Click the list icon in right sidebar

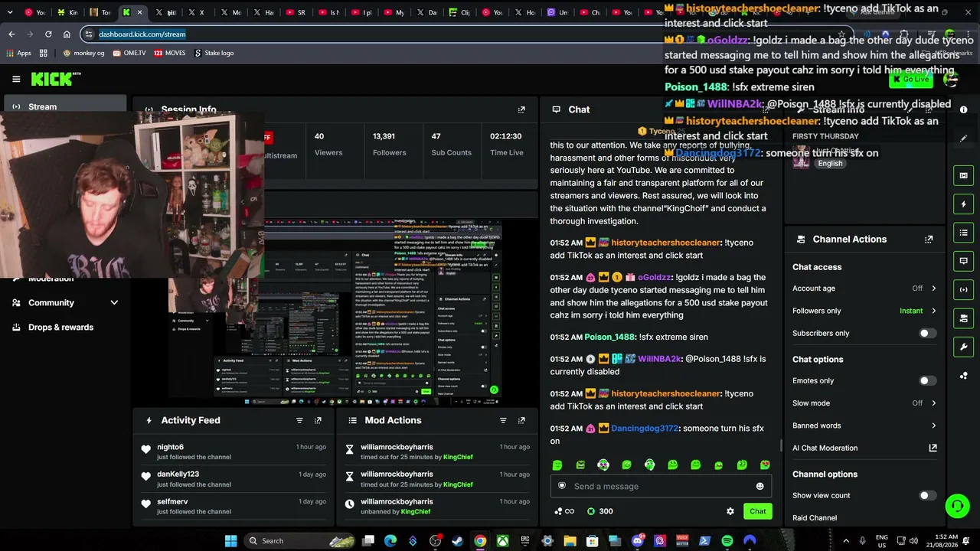tap(963, 232)
